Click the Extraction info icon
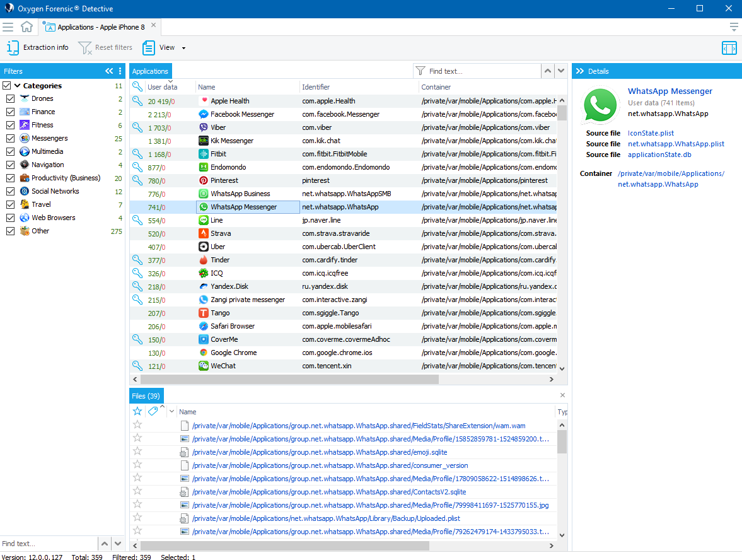The image size is (742, 560). [13, 47]
